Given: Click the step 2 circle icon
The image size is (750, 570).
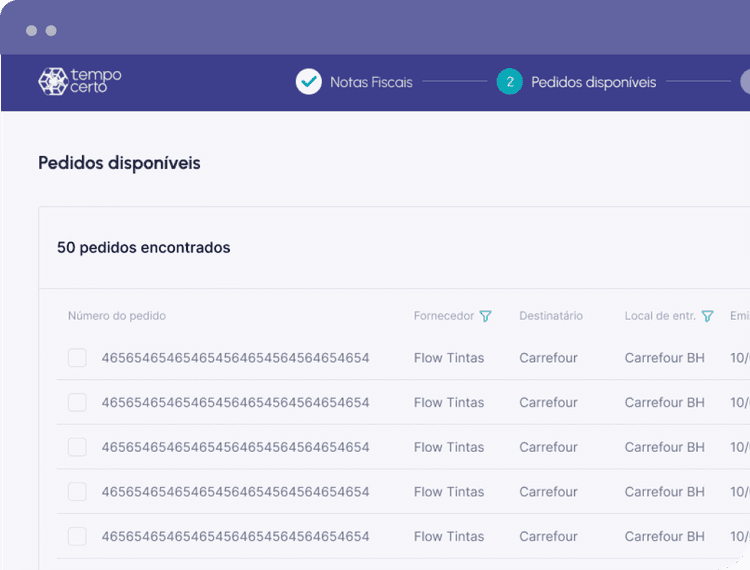Looking at the screenshot, I should point(509,82).
